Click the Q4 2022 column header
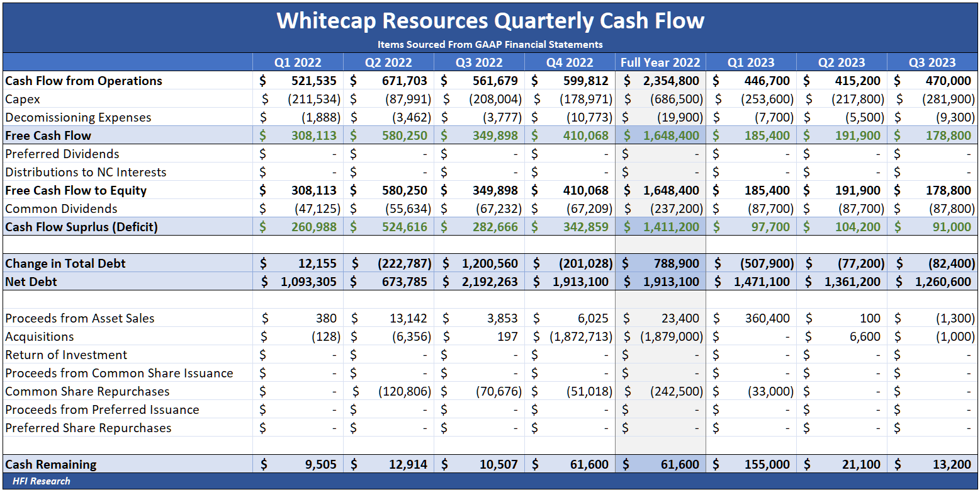Screen dimensions: 980x492 click(570, 62)
